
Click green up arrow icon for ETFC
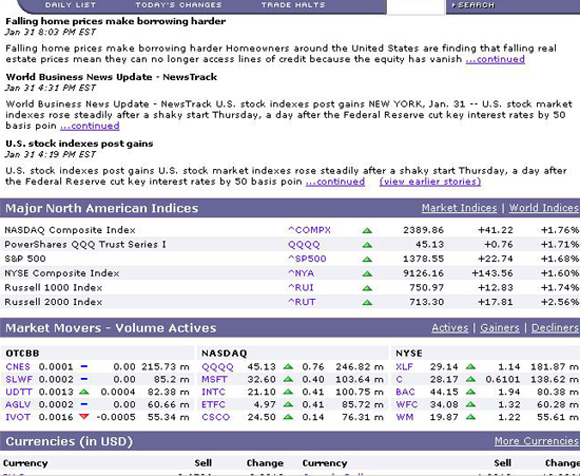pyautogui.click(x=288, y=405)
